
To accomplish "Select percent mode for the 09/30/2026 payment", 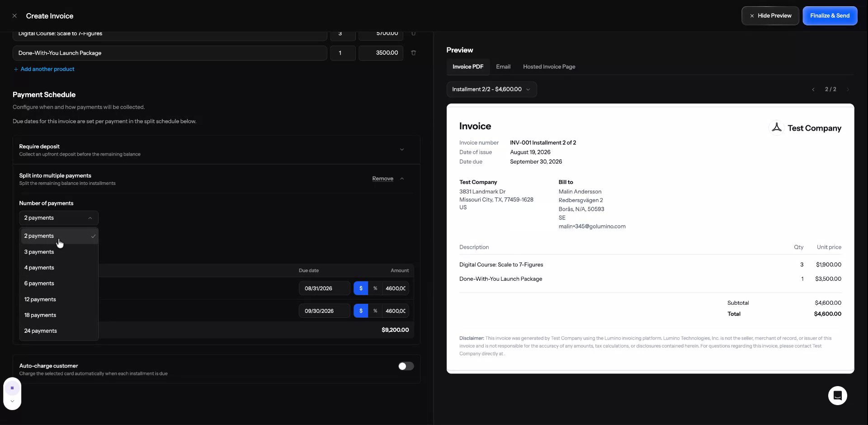I will point(375,311).
